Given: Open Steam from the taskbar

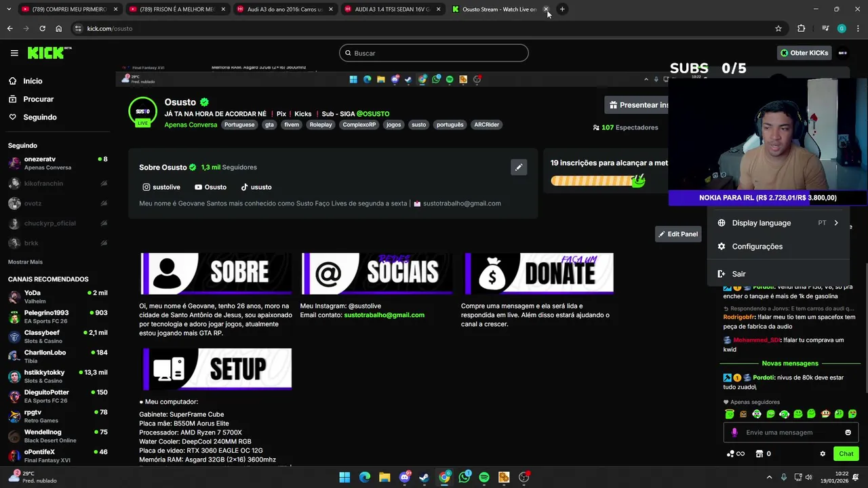Looking at the screenshot, I should pyautogui.click(x=425, y=478).
